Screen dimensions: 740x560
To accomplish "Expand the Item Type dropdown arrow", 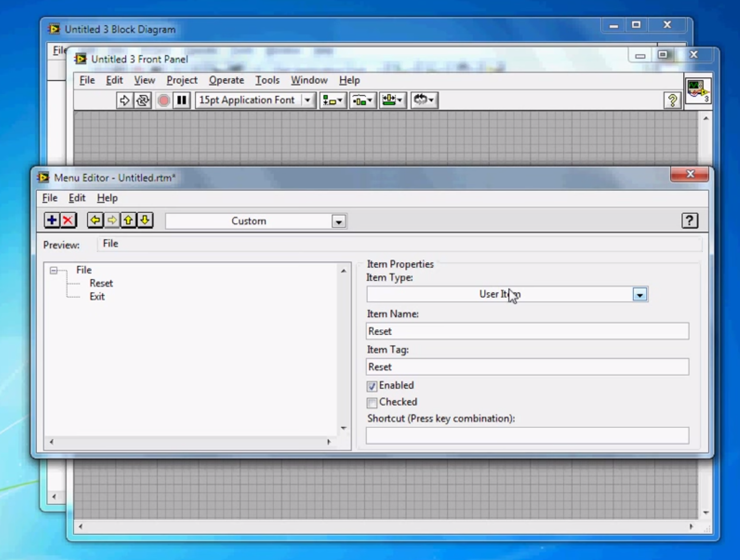I will coord(640,295).
